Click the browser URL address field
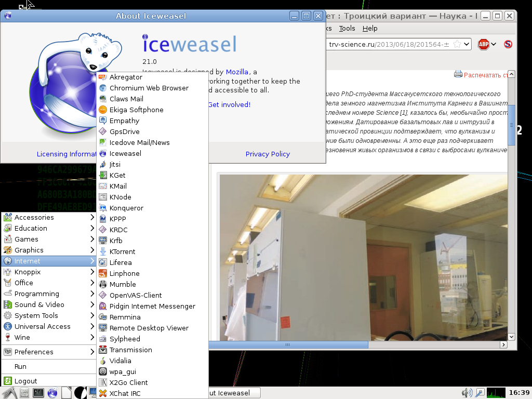This screenshot has width=532, height=399. [389, 44]
